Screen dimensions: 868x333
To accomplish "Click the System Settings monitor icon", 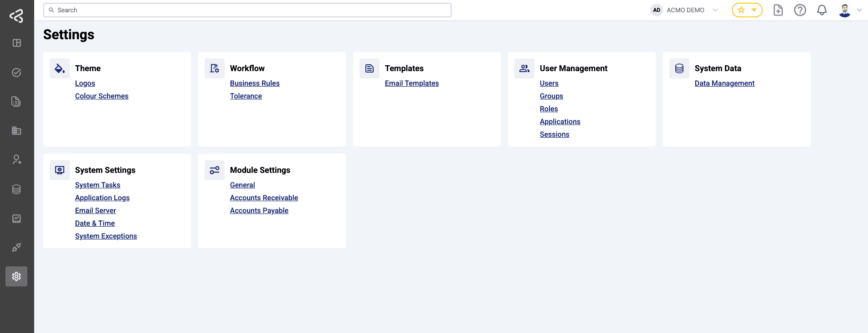I will tap(60, 170).
